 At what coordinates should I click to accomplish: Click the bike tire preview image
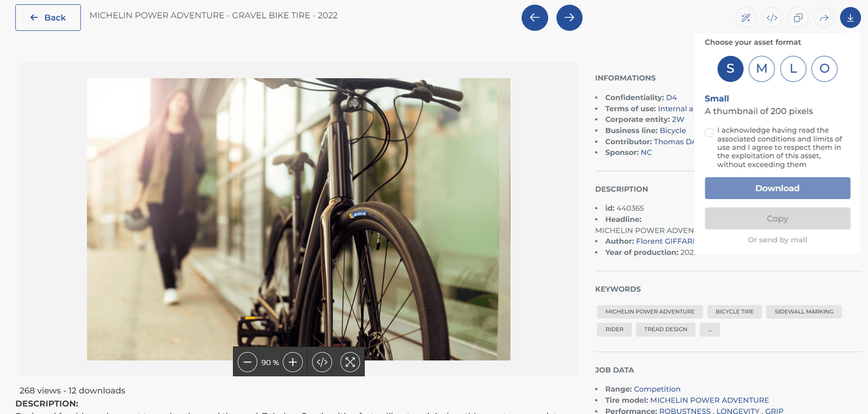[x=298, y=219]
